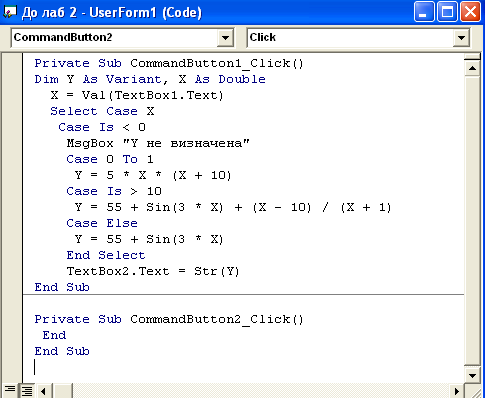The image size is (485, 398).
Task: Click line 'Private Sub CommandButton2_Click()'
Action: 169,319
